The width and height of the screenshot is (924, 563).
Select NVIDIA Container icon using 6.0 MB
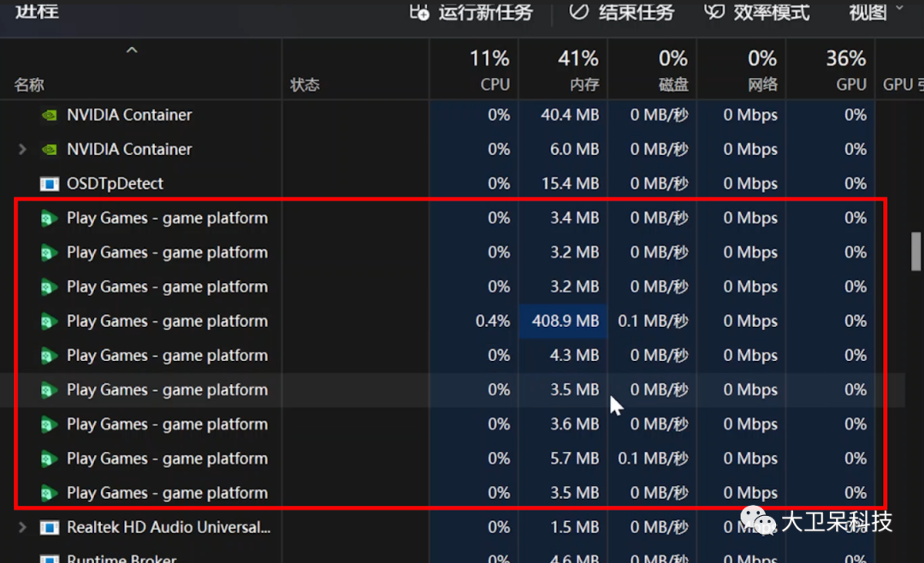[x=50, y=149]
